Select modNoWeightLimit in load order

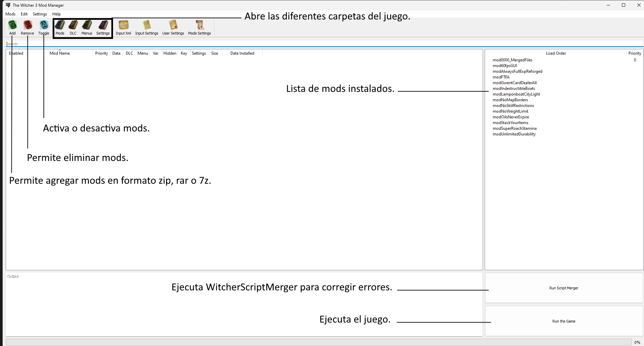tap(511, 111)
